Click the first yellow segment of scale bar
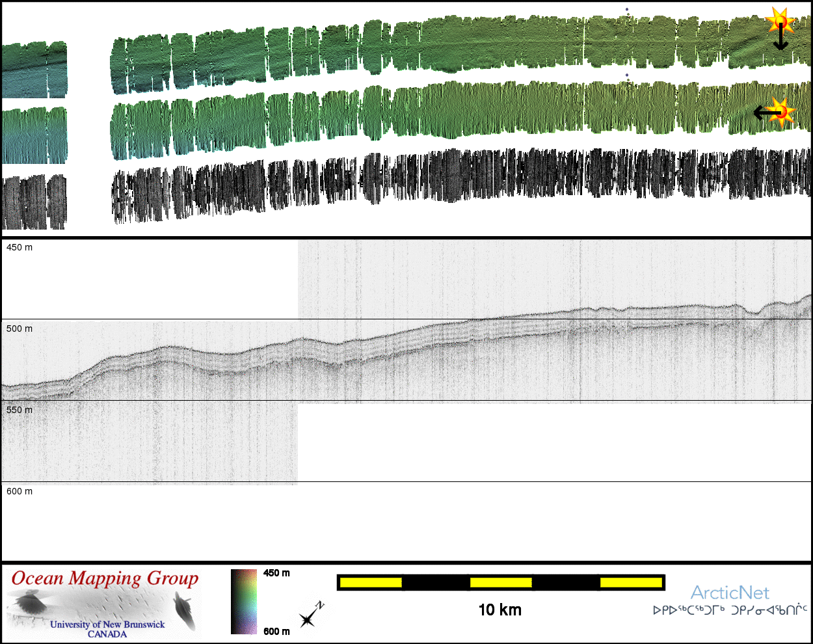 point(371,582)
